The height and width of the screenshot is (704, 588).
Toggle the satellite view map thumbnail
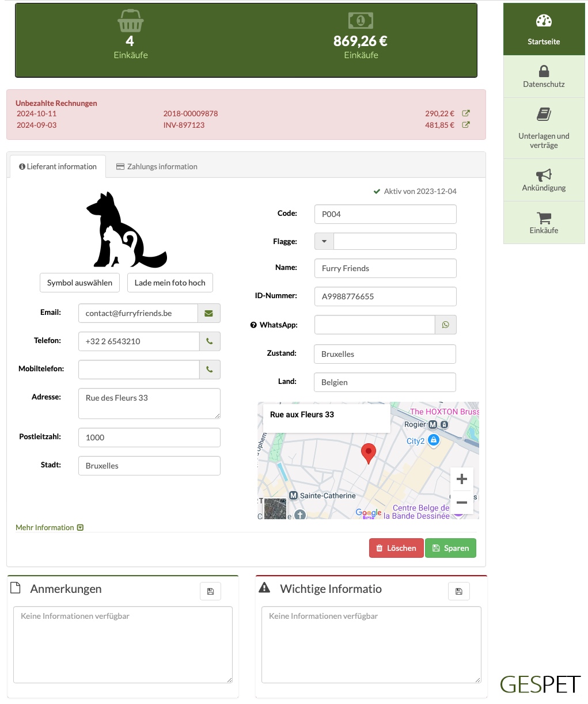[x=275, y=509]
